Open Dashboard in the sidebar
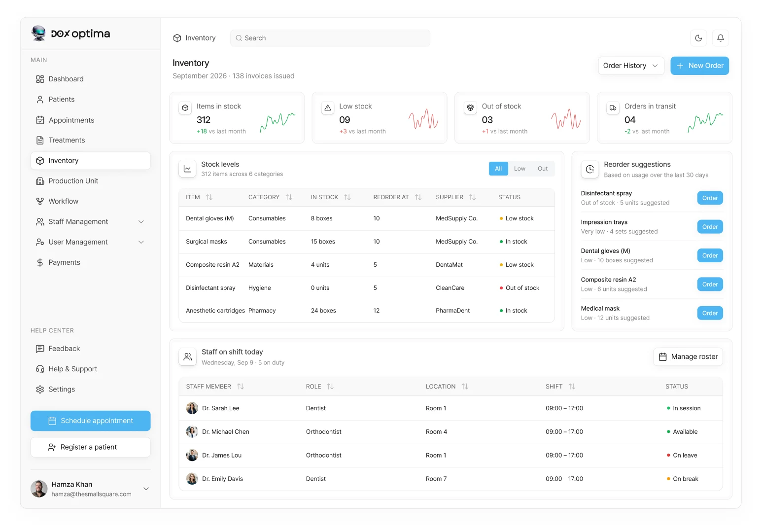762x532 pixels. pos(90,79)
